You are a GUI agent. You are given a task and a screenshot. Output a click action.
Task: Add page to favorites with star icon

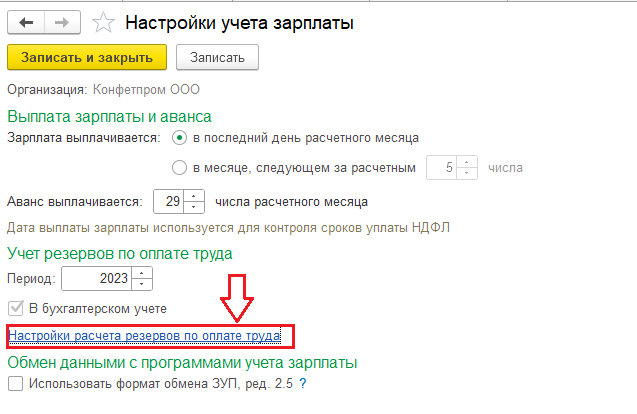103,22
